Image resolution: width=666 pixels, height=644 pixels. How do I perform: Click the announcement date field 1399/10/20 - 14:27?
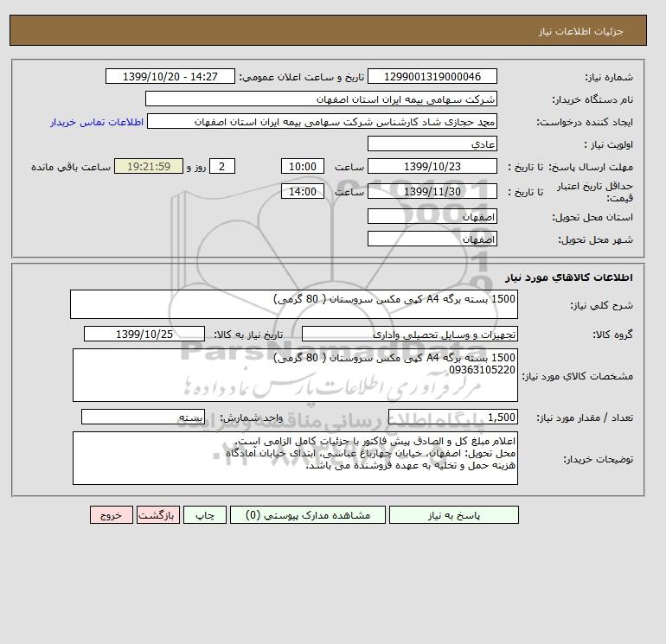pos(170,76)
